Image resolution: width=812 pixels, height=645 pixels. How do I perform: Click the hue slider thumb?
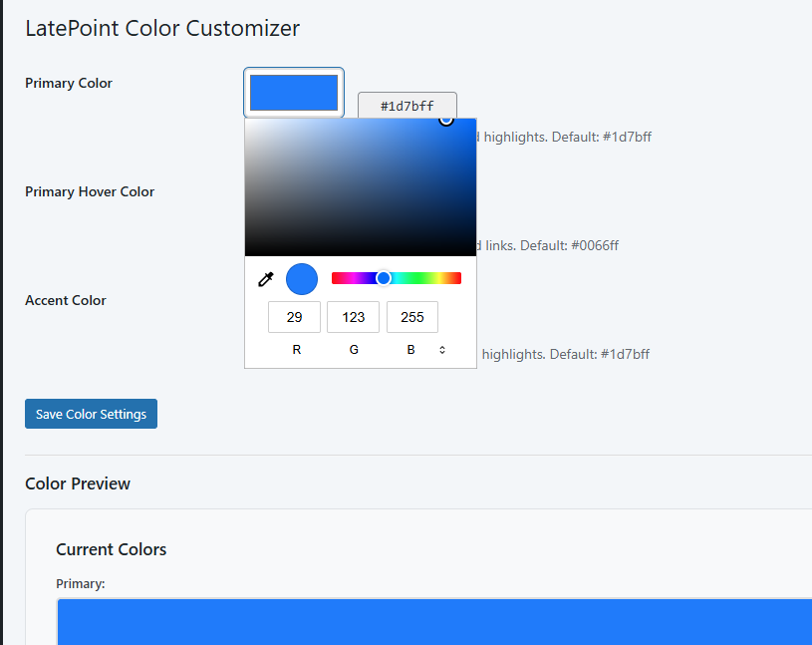pos(384,278)
